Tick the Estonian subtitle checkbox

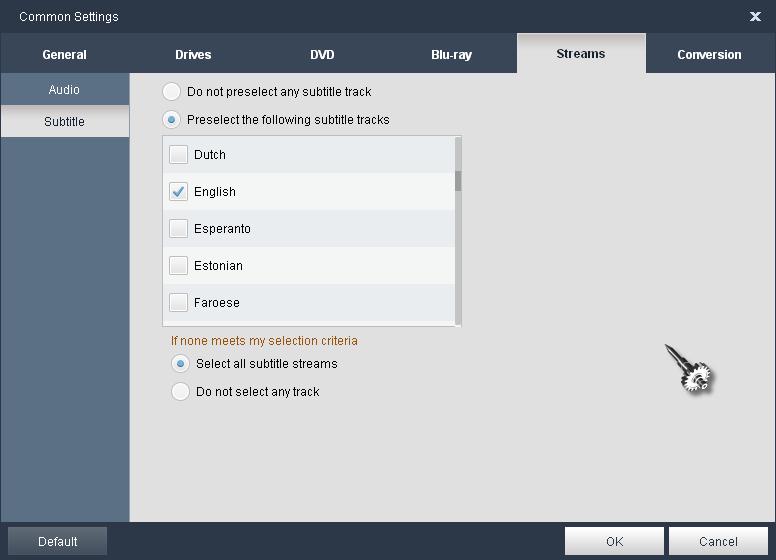[179, 266]
